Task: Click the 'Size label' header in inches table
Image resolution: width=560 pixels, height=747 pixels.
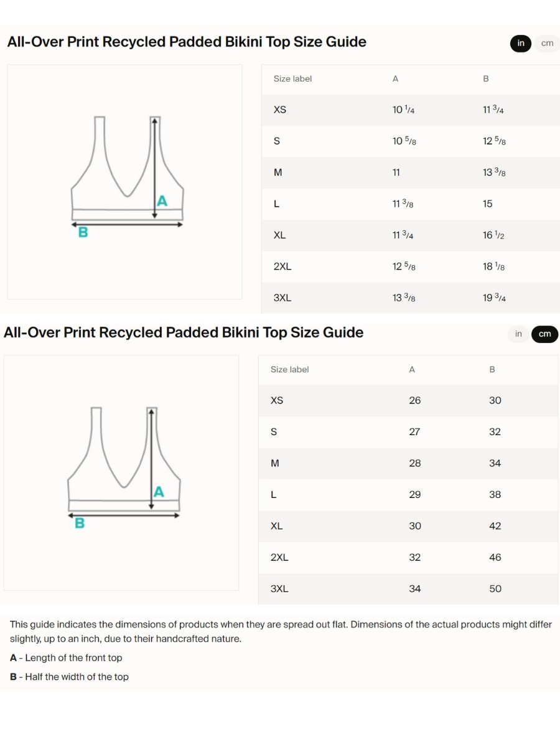Action: click(x=292, y=79)
